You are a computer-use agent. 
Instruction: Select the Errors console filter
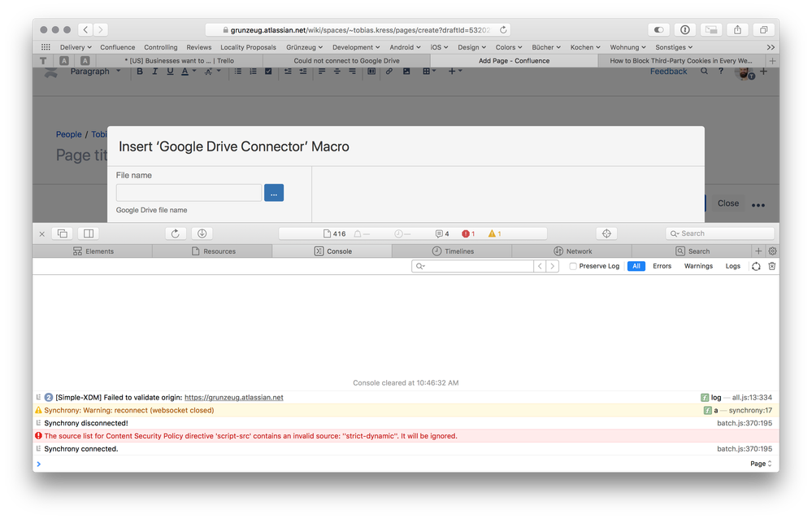[x=662, y=266]
